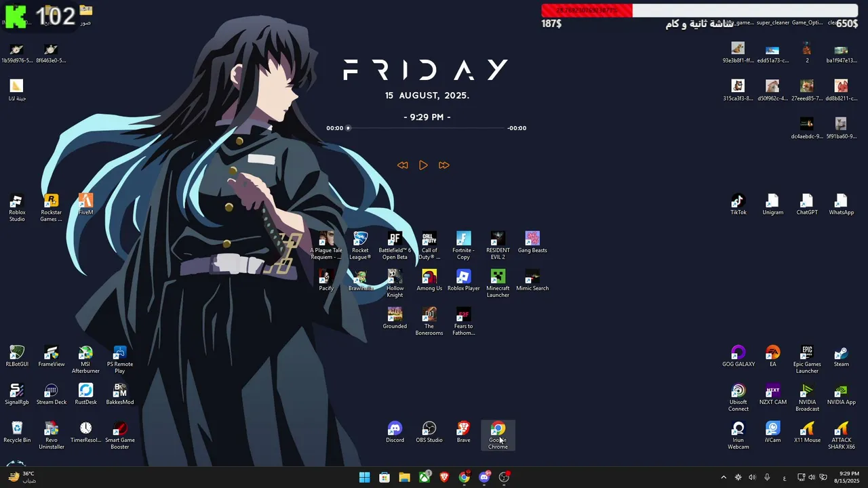The height and width of the screenshot is (488, 868).
Task: Go to previous track in the widget
Action: pos(403,165)
